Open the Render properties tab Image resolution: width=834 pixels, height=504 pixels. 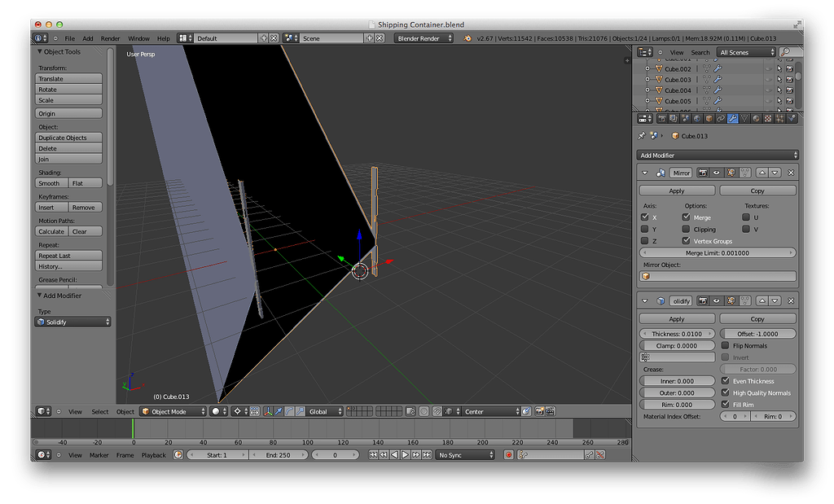click(x=662, y=119)
